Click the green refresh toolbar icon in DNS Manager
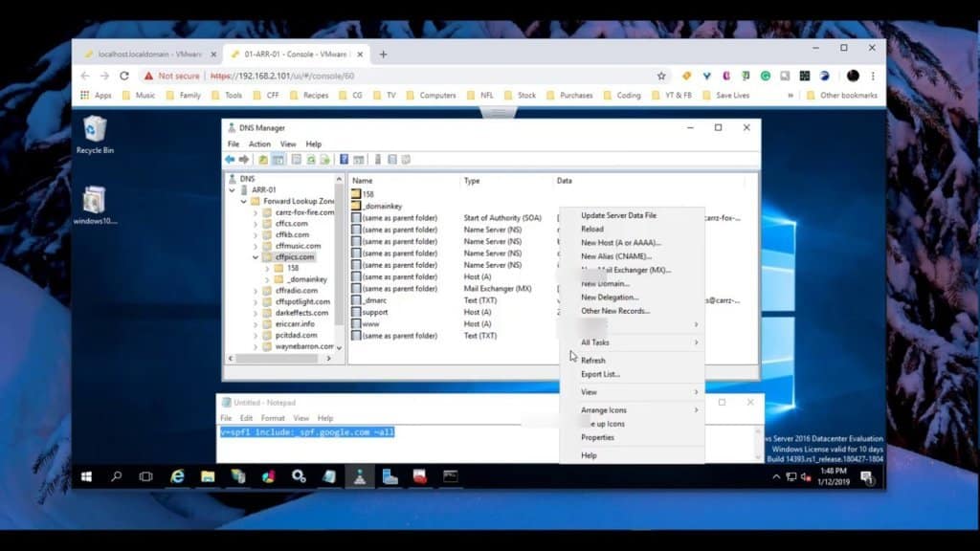This screenshot has width=980, height=551. 311,160
